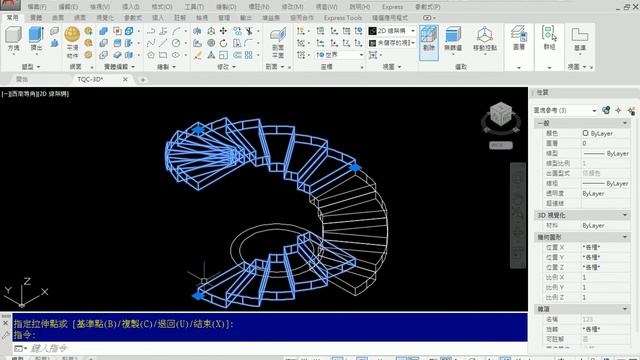Click the color ByLayer swatch in Properties
This screenshot has width=640, height=360.
(585, 133)
